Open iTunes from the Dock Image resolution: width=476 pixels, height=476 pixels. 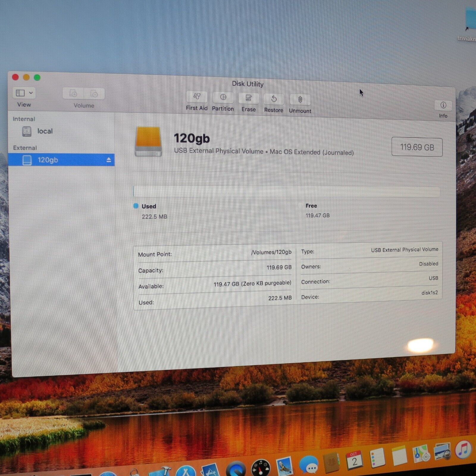click(x=463, y=449)
